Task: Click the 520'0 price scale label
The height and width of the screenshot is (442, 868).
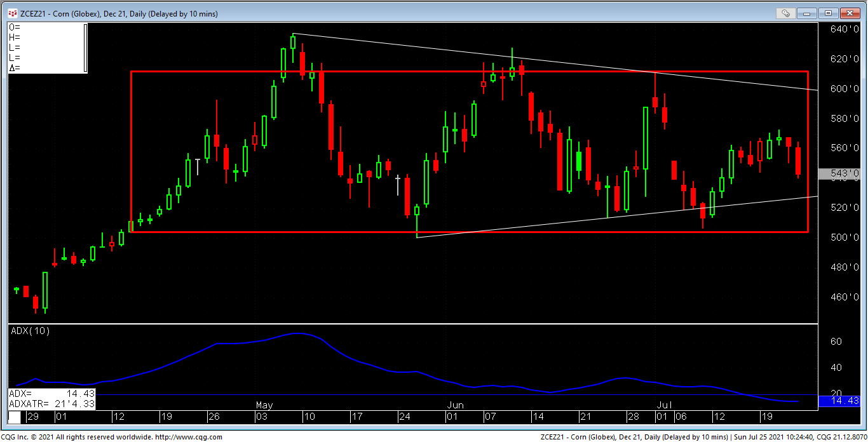Action: click(845, 208)
